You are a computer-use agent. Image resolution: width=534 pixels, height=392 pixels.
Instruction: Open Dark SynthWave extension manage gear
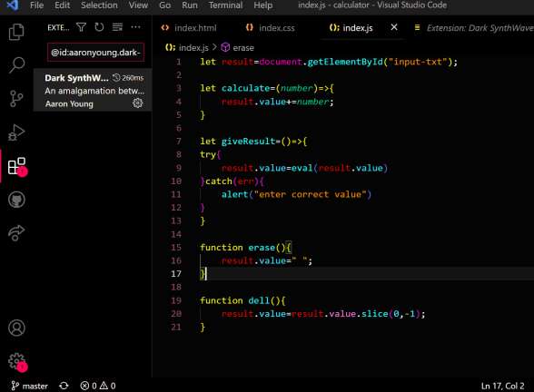(x=138, y=103)
